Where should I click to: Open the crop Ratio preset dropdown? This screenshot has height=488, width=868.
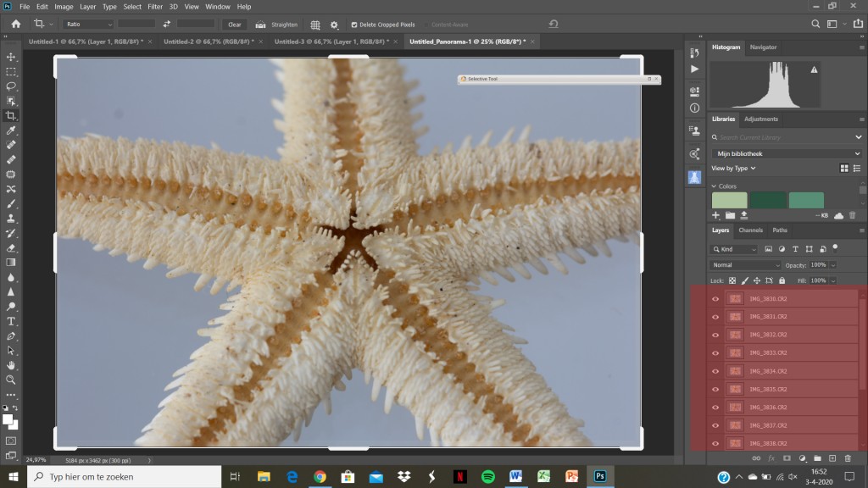coord(86,25)
